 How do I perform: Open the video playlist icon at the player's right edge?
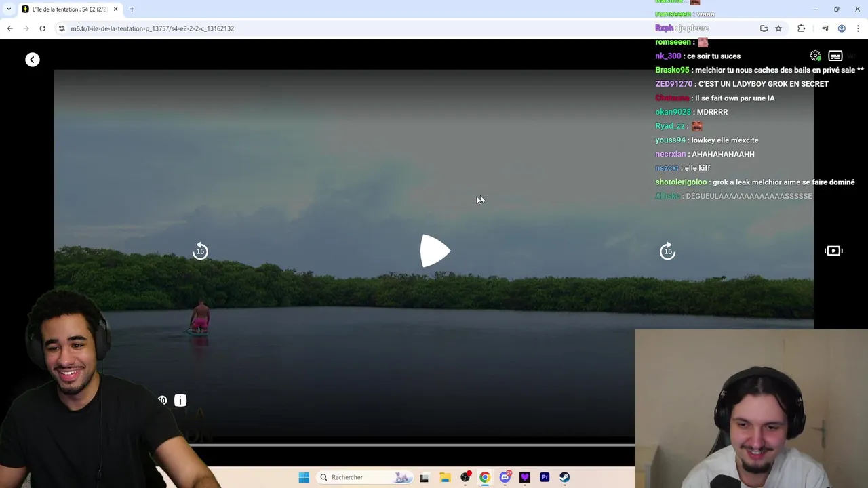(833, 251)
